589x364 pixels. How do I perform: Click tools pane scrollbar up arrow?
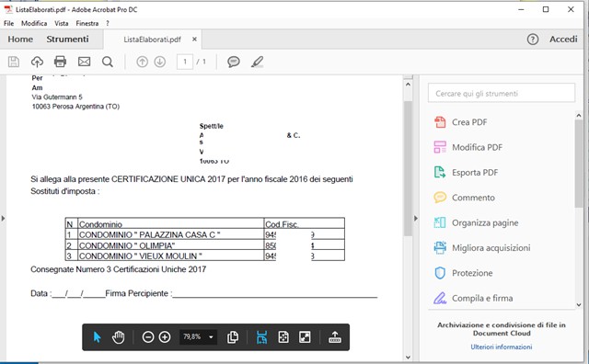click(579, 116)
